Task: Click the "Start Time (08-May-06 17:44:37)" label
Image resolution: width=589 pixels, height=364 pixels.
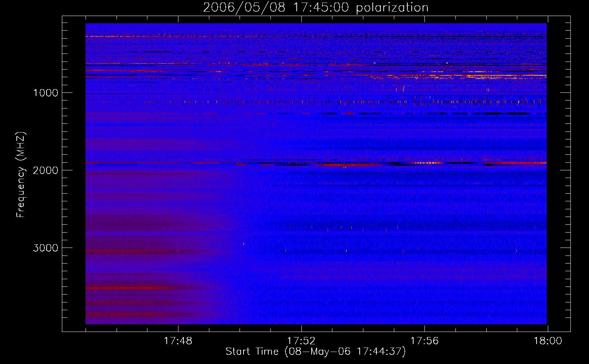Action: click(316, 352)
